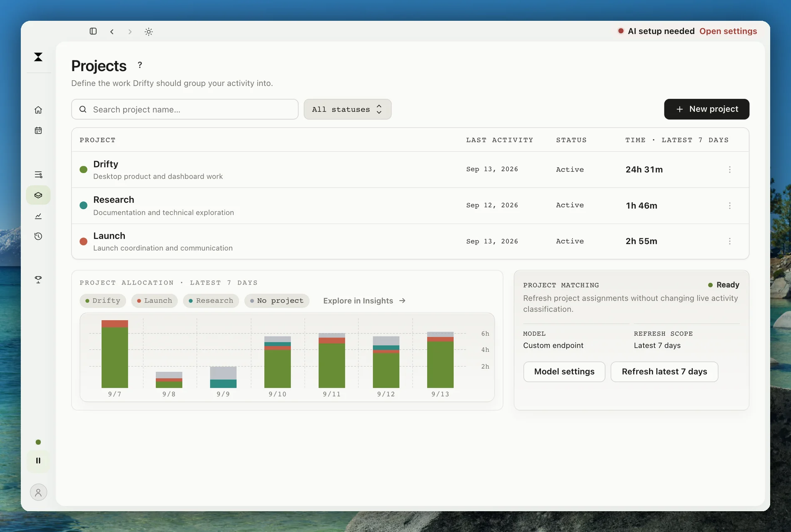This screenshot has width=791, height=532.
Task: Click the AI setup needed status text
Action: [x=661, y=31]
